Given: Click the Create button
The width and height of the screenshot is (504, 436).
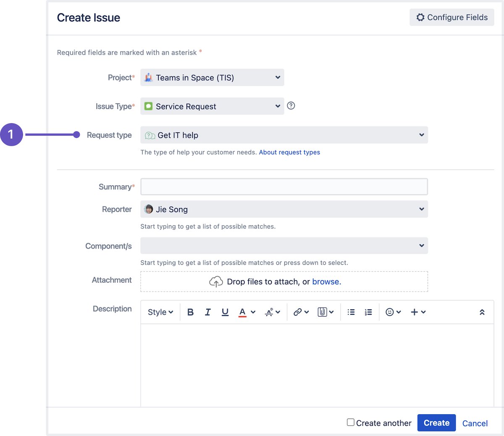Looking at the screenshot, I should tap(436, 423).
